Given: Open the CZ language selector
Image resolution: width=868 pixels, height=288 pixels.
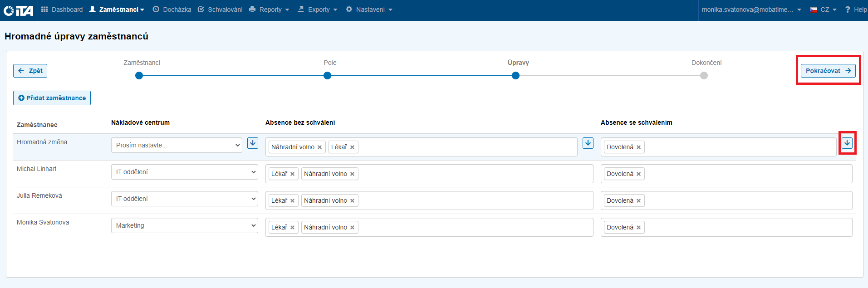Looking at the screenshot, I should tap(824, 10).
